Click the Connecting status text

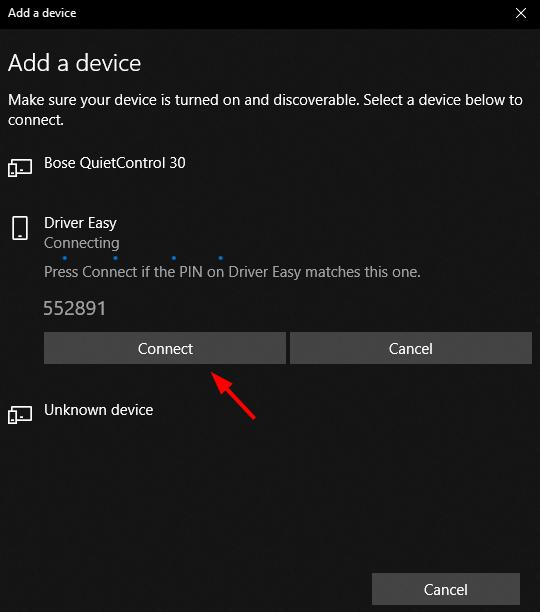(x=82, y=243)
